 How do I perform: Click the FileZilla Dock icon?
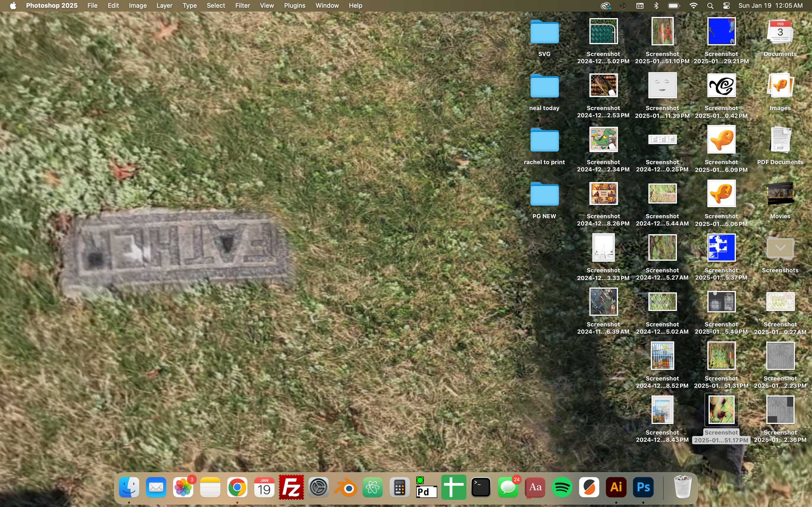pos(291,487)
